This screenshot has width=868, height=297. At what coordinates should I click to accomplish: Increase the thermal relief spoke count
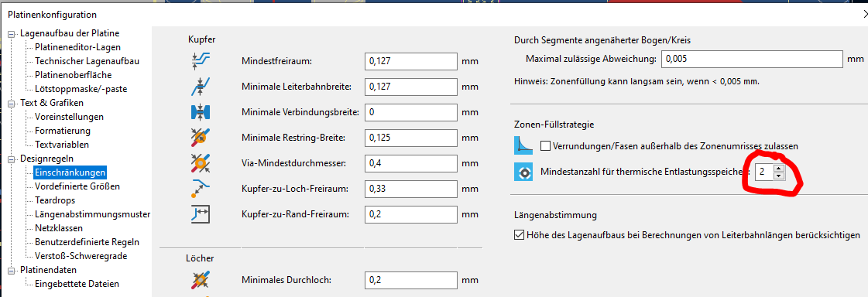coord(778,169)
